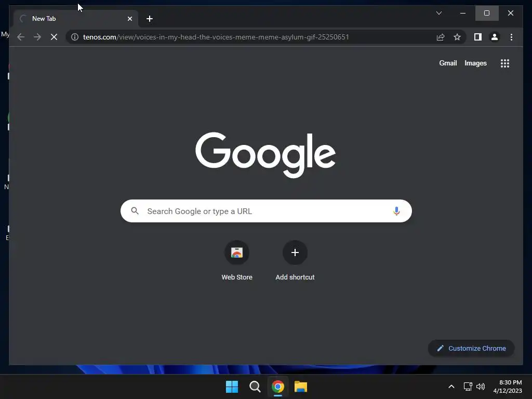532x399 pixels.
Task: Focus the Google search box
Action: coord(266,211)
